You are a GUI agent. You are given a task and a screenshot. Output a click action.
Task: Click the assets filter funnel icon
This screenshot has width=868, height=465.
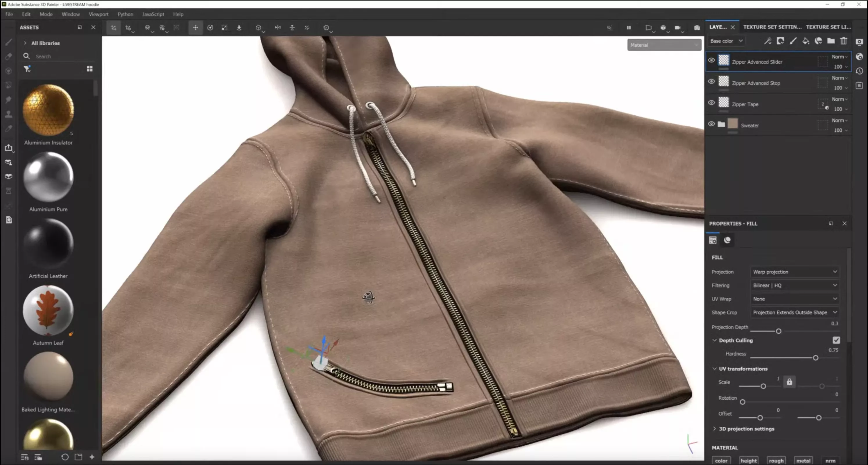(x=27, y=69)
